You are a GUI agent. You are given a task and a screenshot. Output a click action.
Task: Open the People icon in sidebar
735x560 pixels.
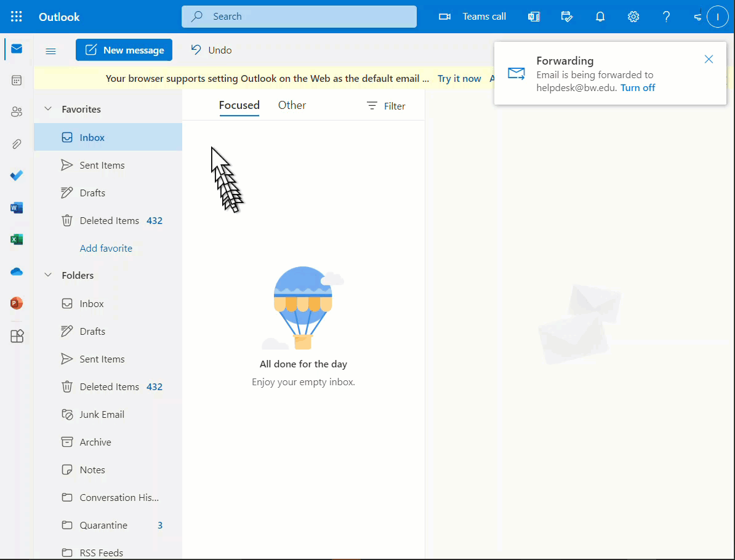[x=17, y=112]
